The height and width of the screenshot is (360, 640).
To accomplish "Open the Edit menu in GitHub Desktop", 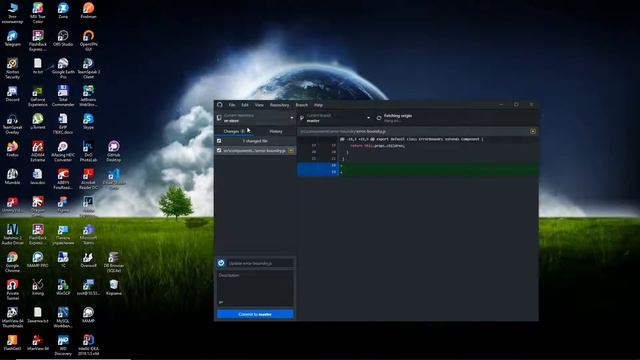I will click(245, 105).
